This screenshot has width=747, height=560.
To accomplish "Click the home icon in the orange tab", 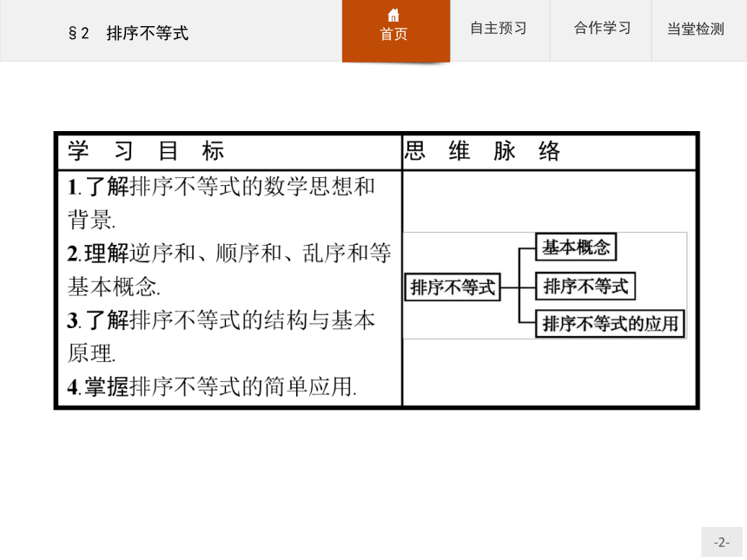I will (x=393, y=16).
